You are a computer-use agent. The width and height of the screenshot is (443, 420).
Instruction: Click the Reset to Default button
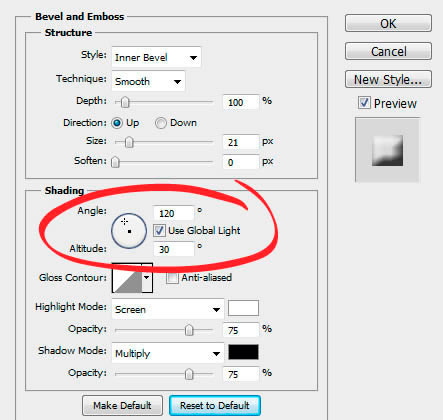pos(215,405)
